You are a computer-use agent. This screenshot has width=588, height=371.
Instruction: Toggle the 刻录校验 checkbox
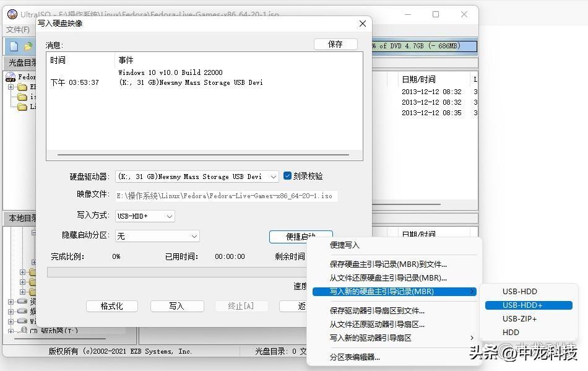(287, 175)
